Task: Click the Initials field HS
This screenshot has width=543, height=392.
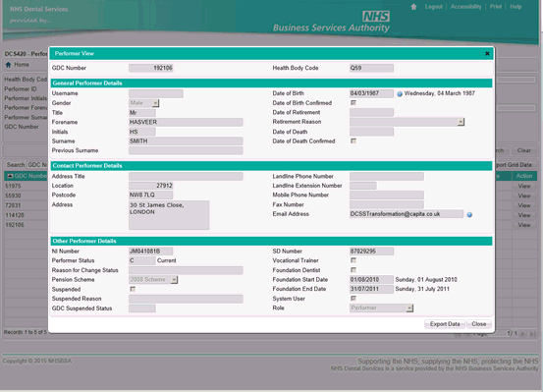Action: 142,132
